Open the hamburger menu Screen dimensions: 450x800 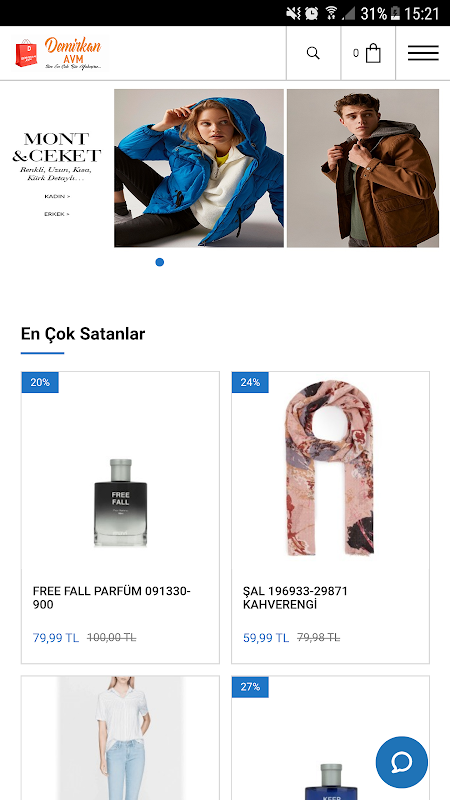pyautogui.click(x=423, y=53)
